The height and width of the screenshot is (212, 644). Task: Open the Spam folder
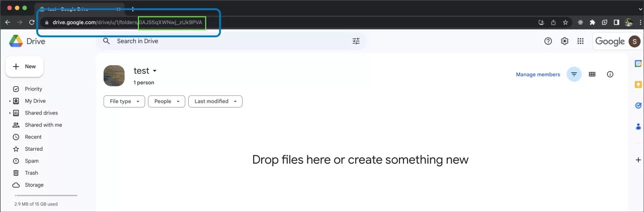coord(32,161)
